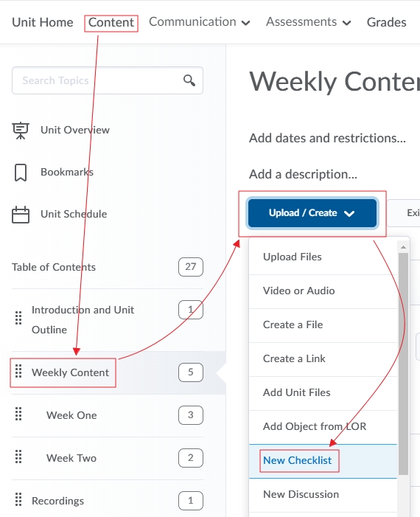Image resolution: width=420 pixels, height=517 pixels.
Task: Click drag handle beside Recordings
Action: [x=18, y=499]
